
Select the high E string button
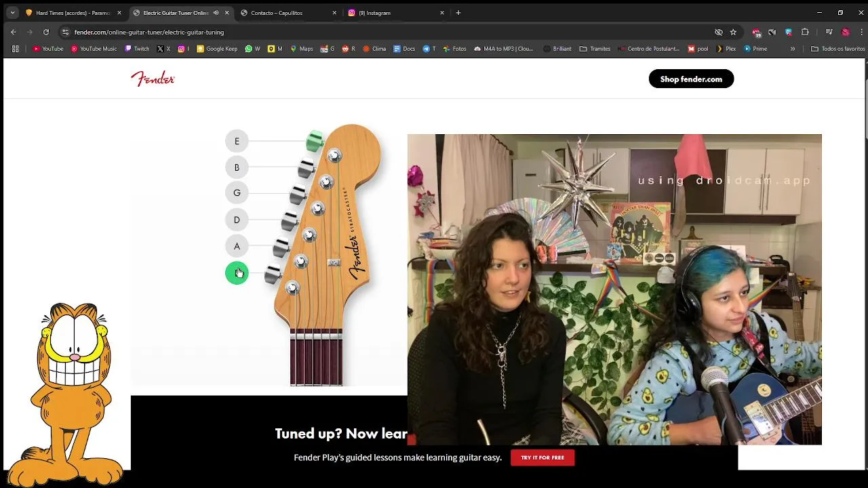[237, 141]
